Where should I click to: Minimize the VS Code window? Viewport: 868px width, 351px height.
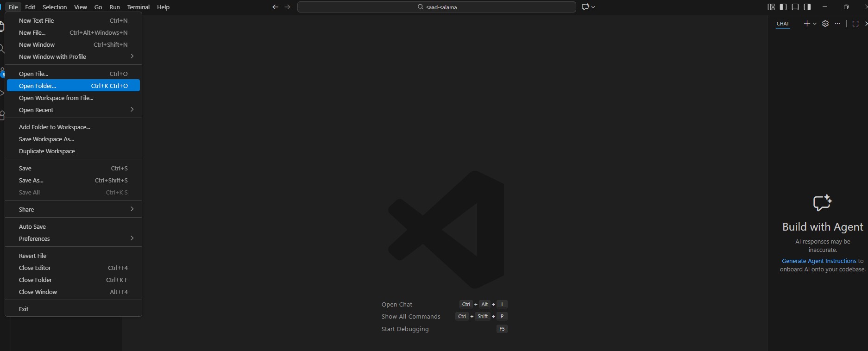point(825,7)
